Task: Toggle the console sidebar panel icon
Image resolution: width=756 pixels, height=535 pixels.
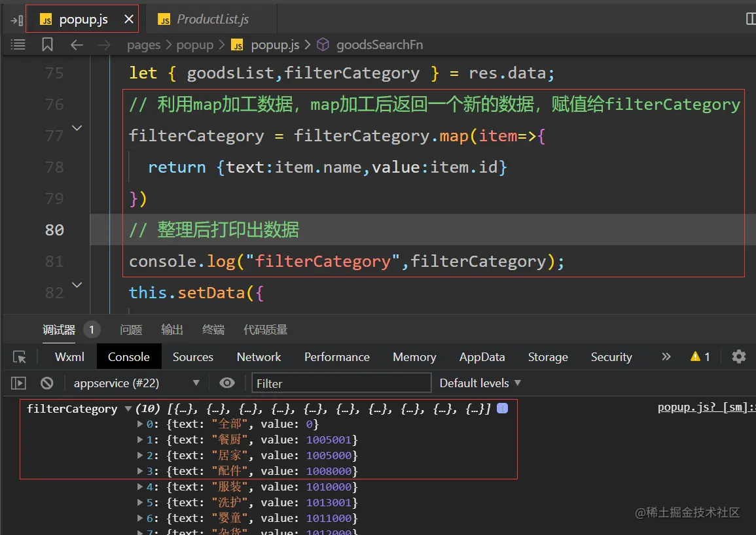Action: click(18, 383)
